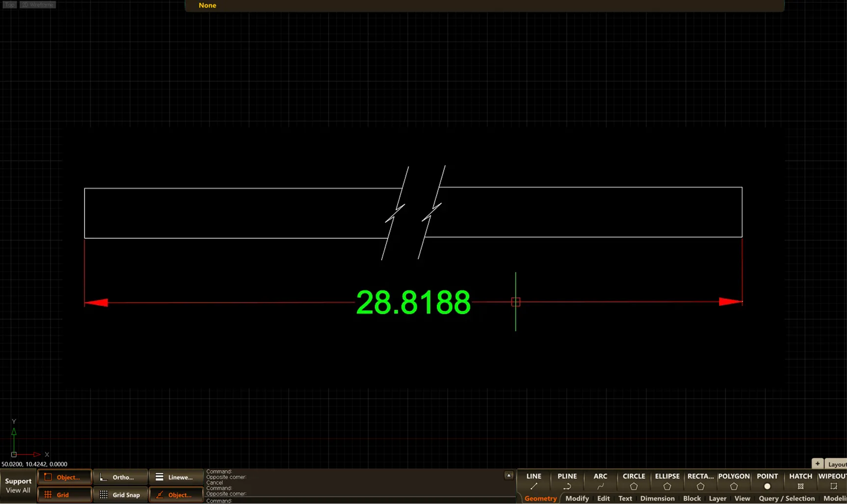The width and height of the screenshot is (847, 504).
Task: Open the Layout tab
Action: pyautogui.click(x=836, y=464)
